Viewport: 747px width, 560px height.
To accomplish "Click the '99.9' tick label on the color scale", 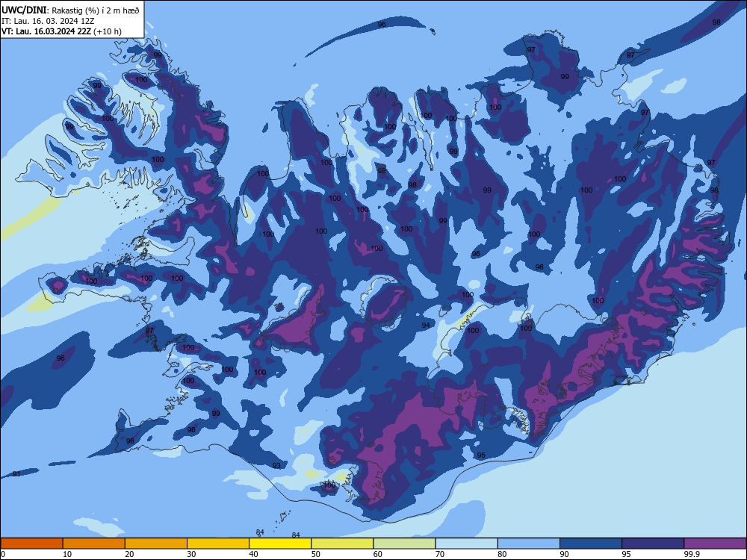I will click(692, 554).
